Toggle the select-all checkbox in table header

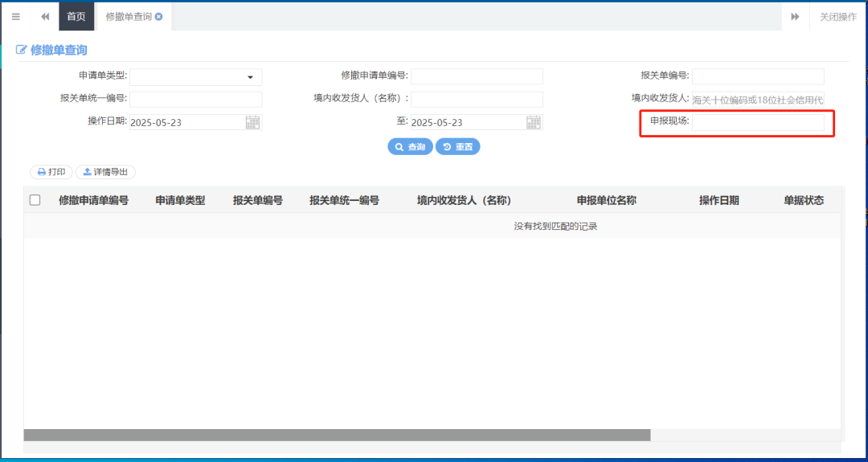35,200
